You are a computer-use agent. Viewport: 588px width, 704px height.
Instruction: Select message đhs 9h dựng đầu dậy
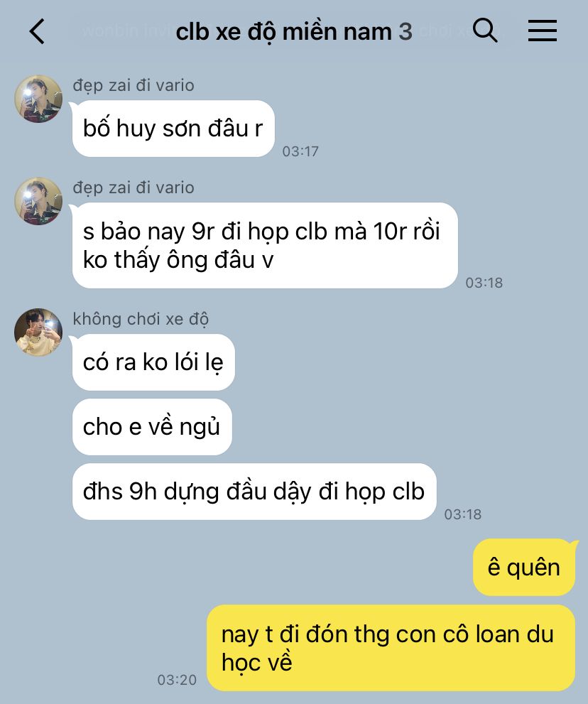coord(254,492)
